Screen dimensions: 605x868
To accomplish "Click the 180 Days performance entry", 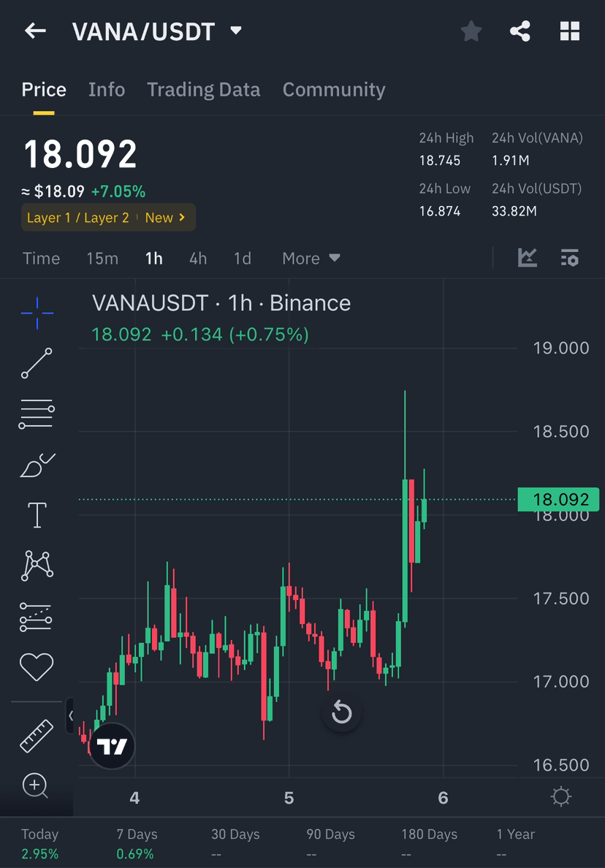I will [430, 844].
